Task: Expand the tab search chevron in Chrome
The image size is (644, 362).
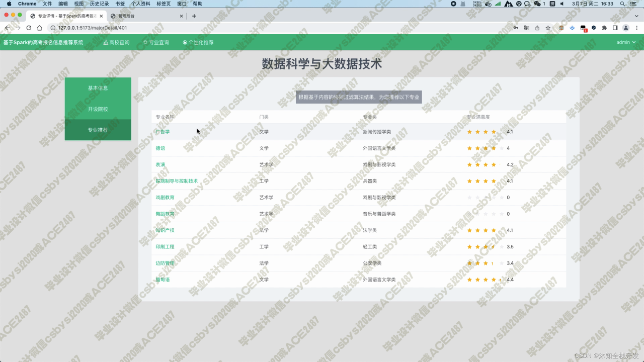Action: tap(636, 16)
